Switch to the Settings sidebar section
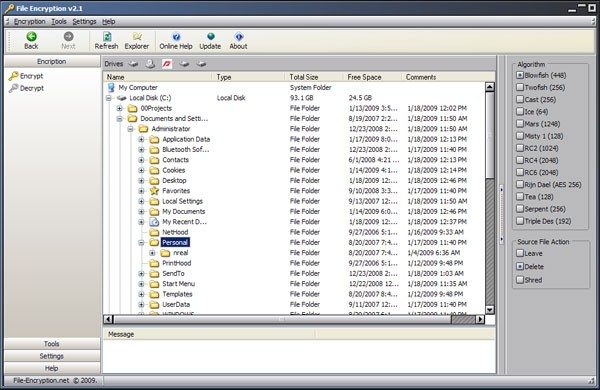600x390 pixels. (52, 356)
